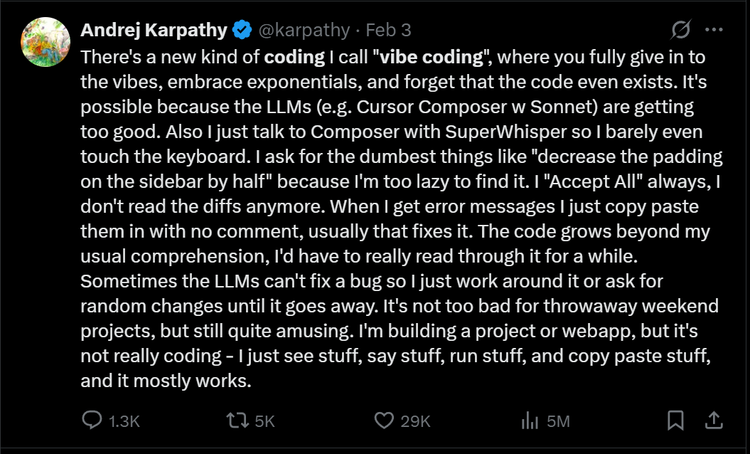
Task: Click the reply speech bubble icon
Action: click(x=91, y=421)
